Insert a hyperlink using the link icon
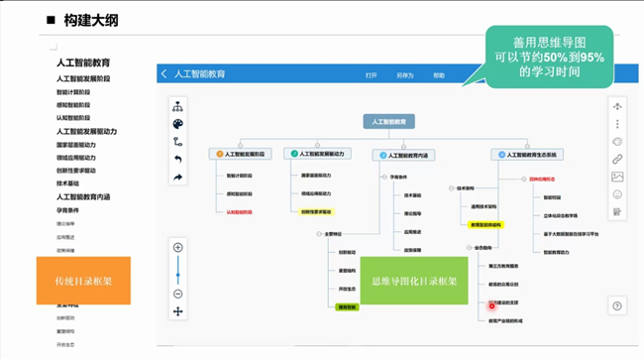This screenshot has width=644, height=363. coord(617,159)
